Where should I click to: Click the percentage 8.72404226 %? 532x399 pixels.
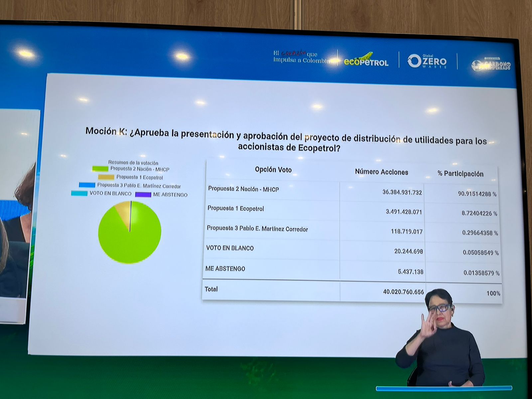pos(479,213)
